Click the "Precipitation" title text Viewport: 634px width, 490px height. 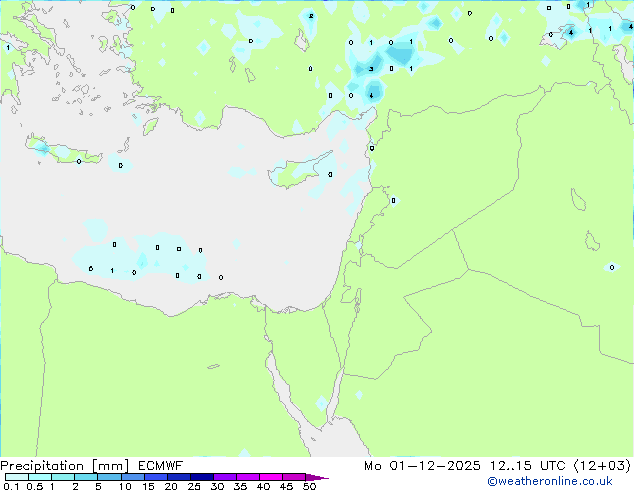click(42, 466)
